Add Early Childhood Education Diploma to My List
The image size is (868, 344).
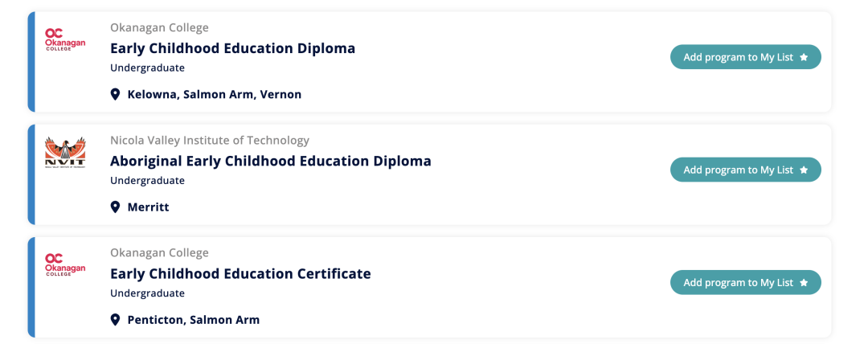click(x=746, y=57)
